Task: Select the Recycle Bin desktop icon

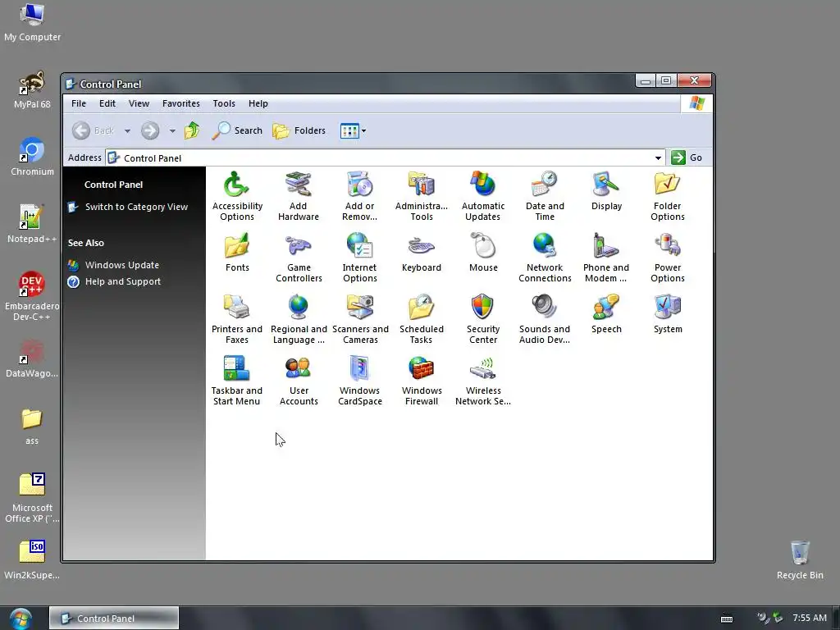Action: coord(800,560)
